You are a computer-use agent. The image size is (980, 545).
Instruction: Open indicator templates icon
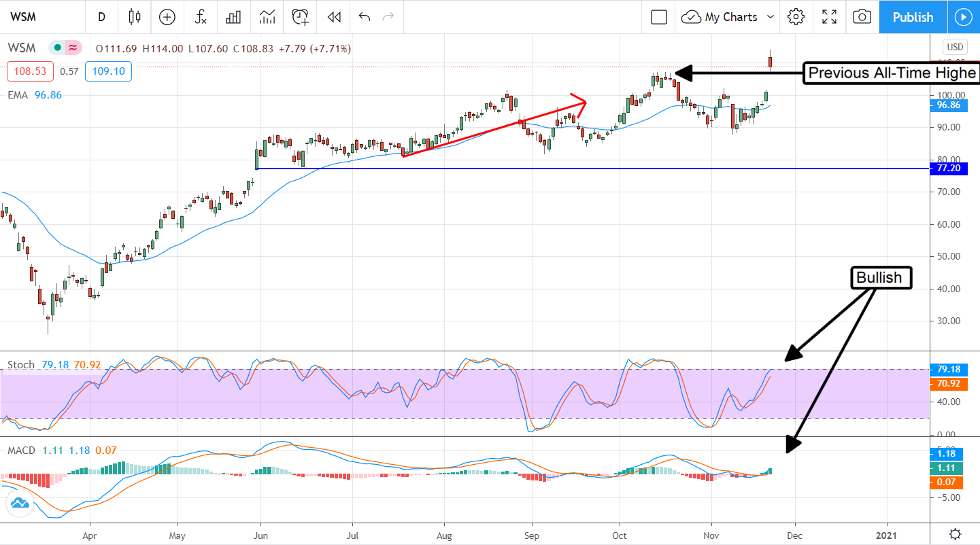coord(267,17)
